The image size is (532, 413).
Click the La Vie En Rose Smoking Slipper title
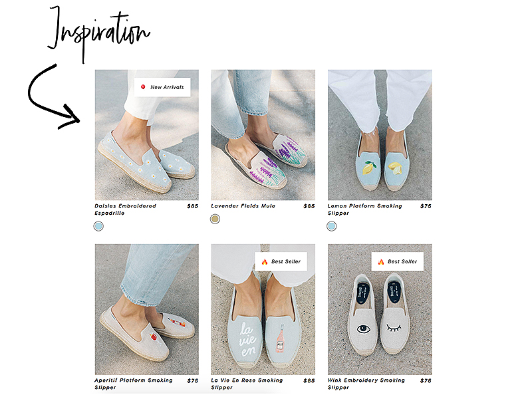point(247,384)
